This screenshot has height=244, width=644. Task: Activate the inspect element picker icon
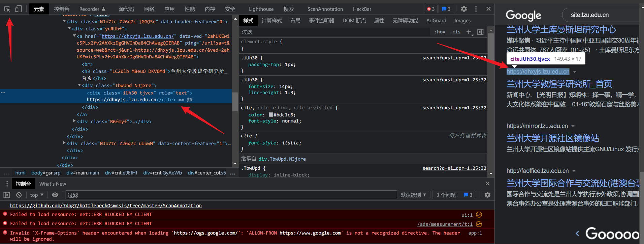coord(7,9)
